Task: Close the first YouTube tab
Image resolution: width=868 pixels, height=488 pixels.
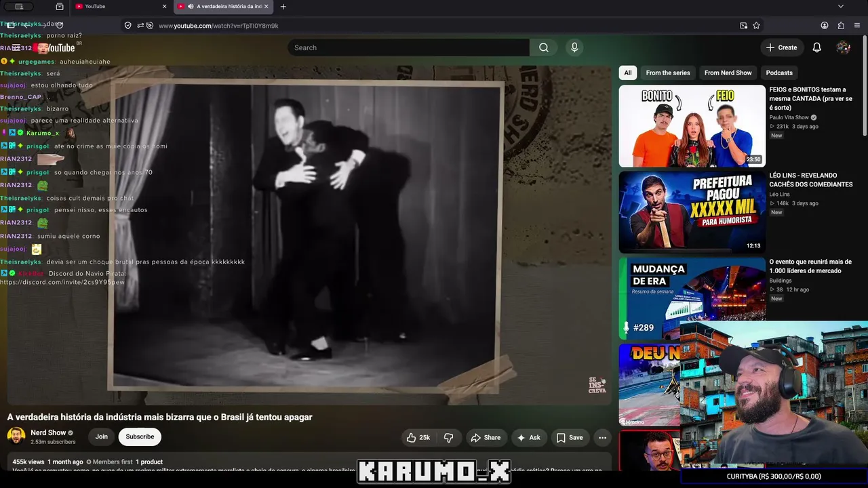Action: [164, 7]
